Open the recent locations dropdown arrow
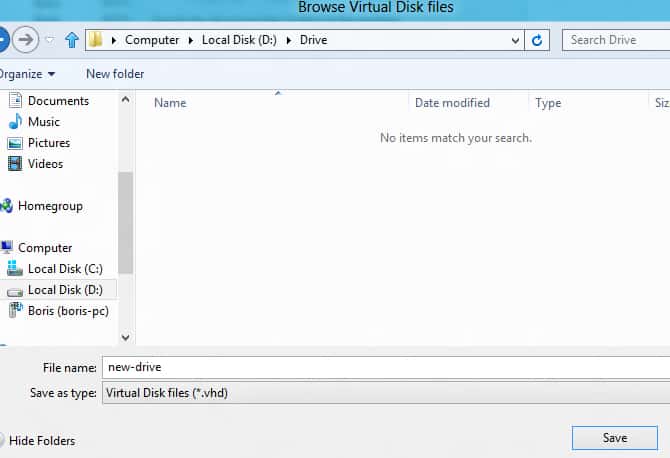The image size is (670, 458). (50, 40)
